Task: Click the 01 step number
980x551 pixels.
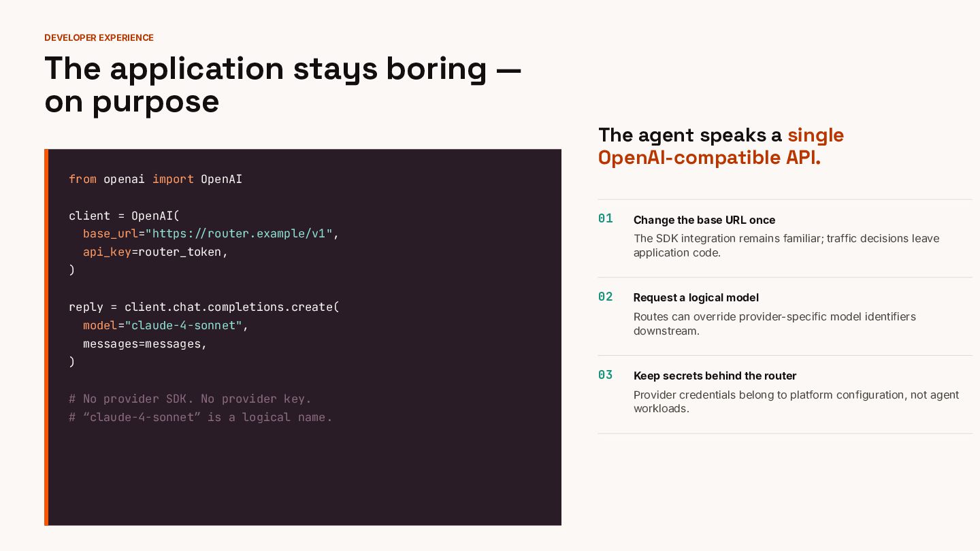Action: pyautogui.click(x=606, y=218)
